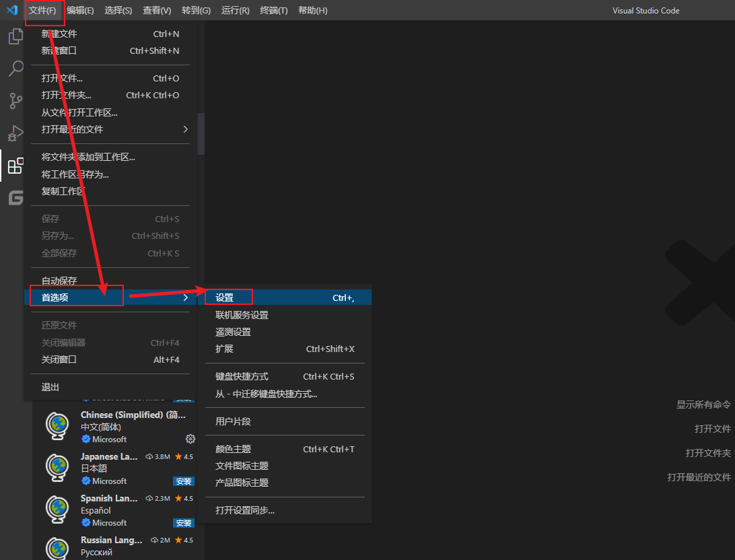
Task: Click 打开文件夹 on welcome screen
Action: [708, 453]
